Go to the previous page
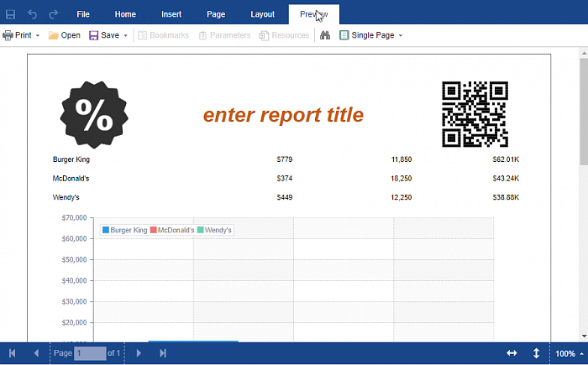The width and height of the screenshot is (588, 365). (x=36, y=353)
